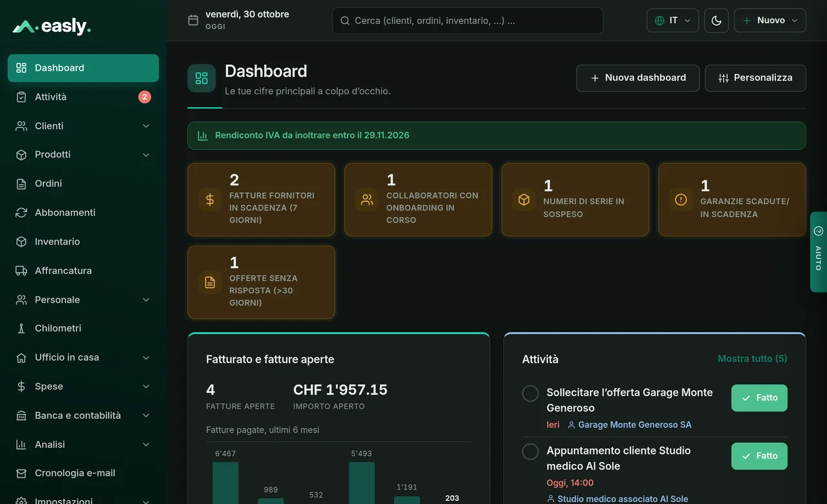Expand Banca e contabilità submenu
The height and width of the screenshot is (504, 827).
pos(146,415)
